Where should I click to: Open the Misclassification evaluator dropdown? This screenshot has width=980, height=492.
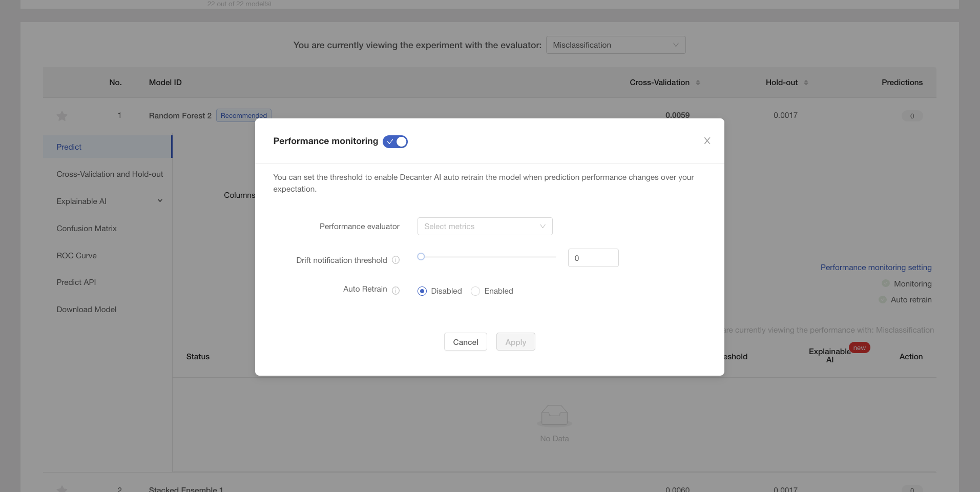click(x=616, y=45)
